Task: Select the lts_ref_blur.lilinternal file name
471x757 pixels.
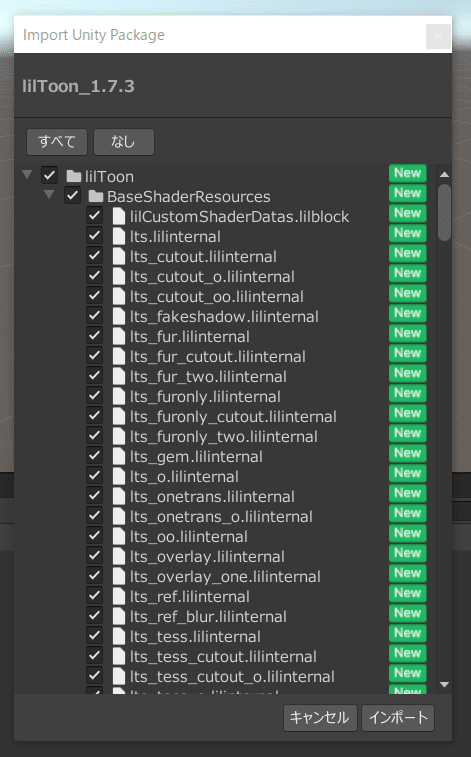Action: click(208, 617)
